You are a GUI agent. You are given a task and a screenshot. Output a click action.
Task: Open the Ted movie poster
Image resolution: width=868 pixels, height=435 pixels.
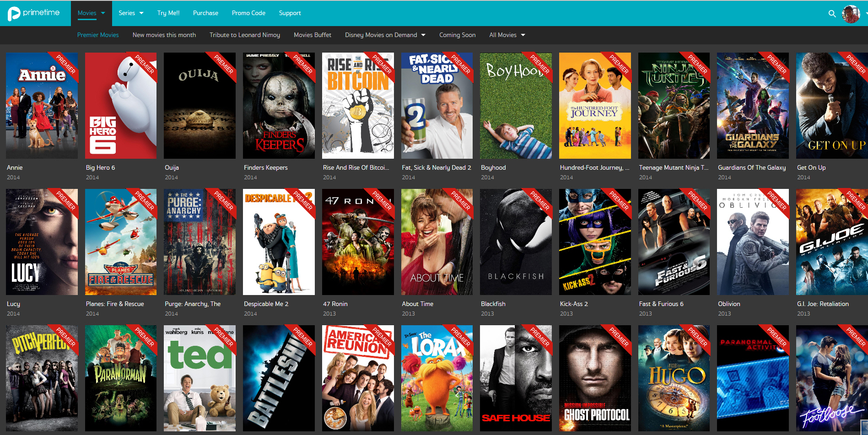coord(199,378)
